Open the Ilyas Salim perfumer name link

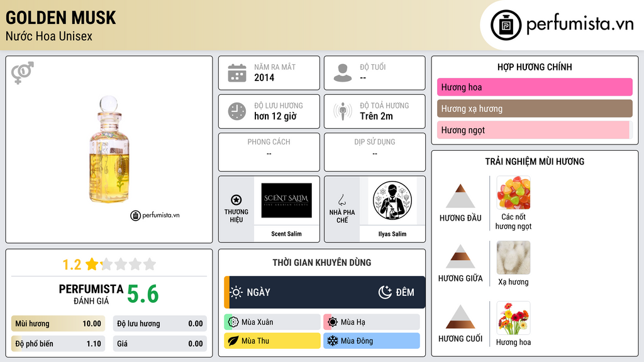coord(392,234)
